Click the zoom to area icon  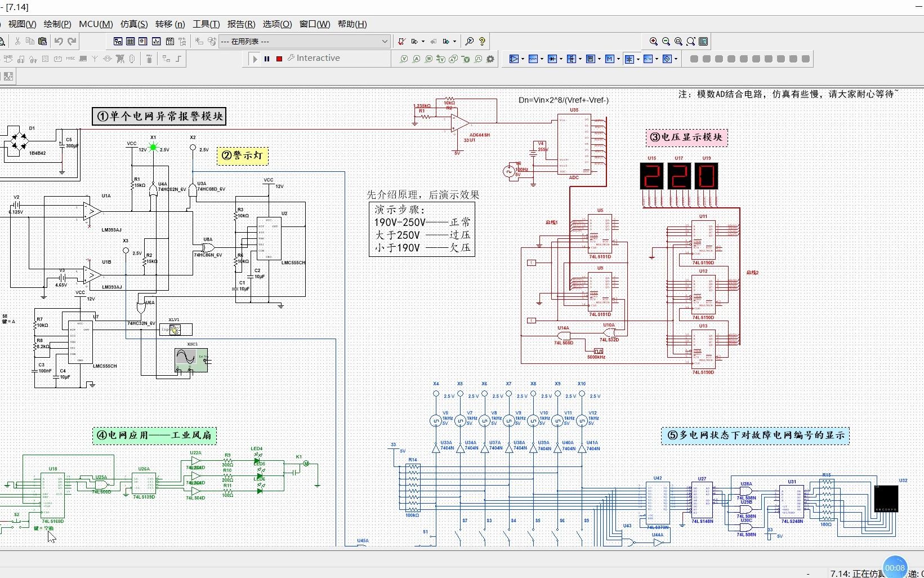click(679, 41)
